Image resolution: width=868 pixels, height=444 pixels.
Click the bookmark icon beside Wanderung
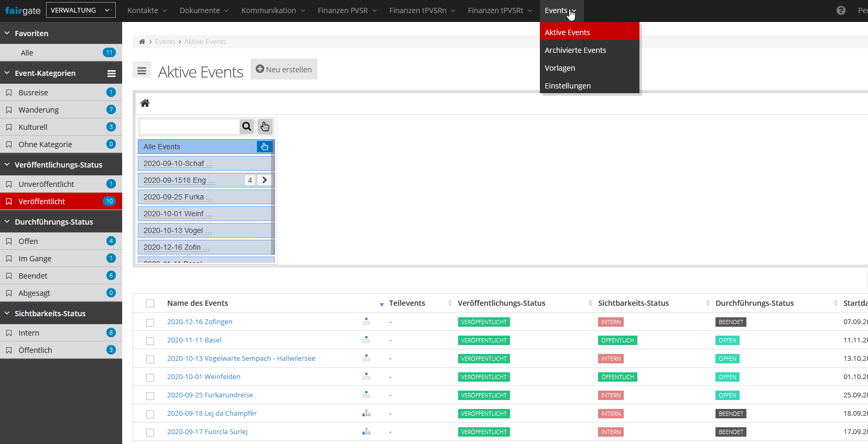point(9,110)
